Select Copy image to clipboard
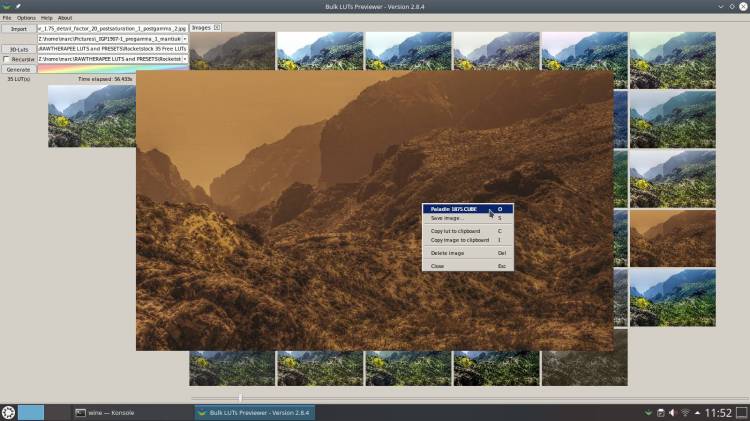This screenshot has width=750, height=421. (x=468, y=240)
